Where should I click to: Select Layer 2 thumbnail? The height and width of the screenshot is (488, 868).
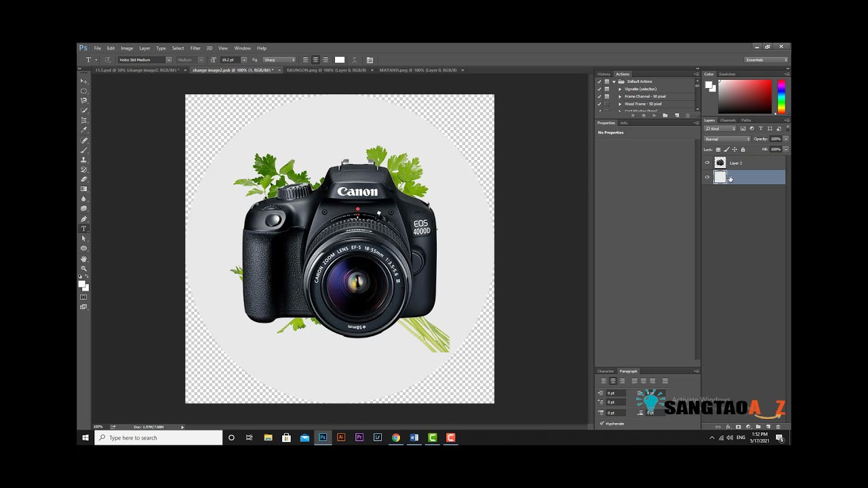pyautogui.click(x=720, y=163)
